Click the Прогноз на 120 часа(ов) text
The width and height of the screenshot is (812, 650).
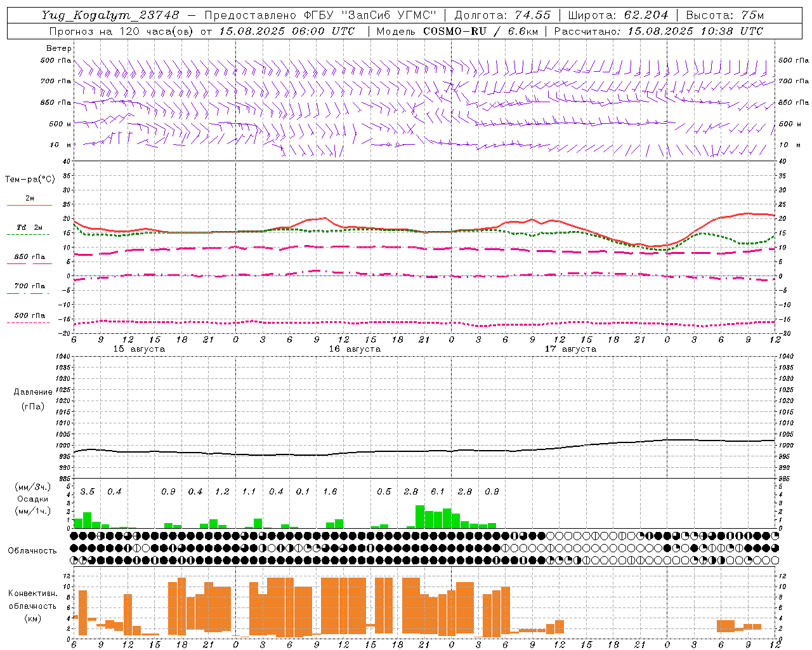(122, 31)
